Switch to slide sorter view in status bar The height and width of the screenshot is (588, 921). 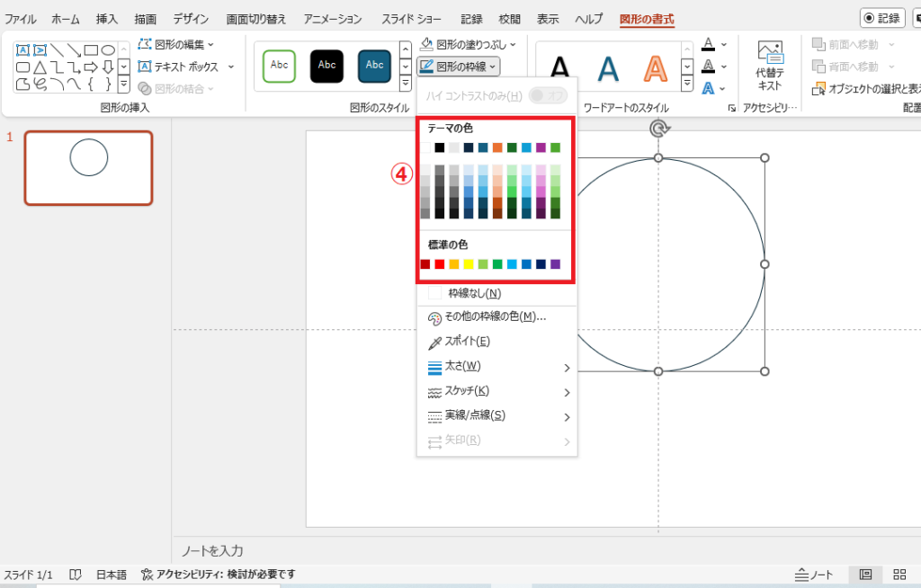(x=899, y=575)
